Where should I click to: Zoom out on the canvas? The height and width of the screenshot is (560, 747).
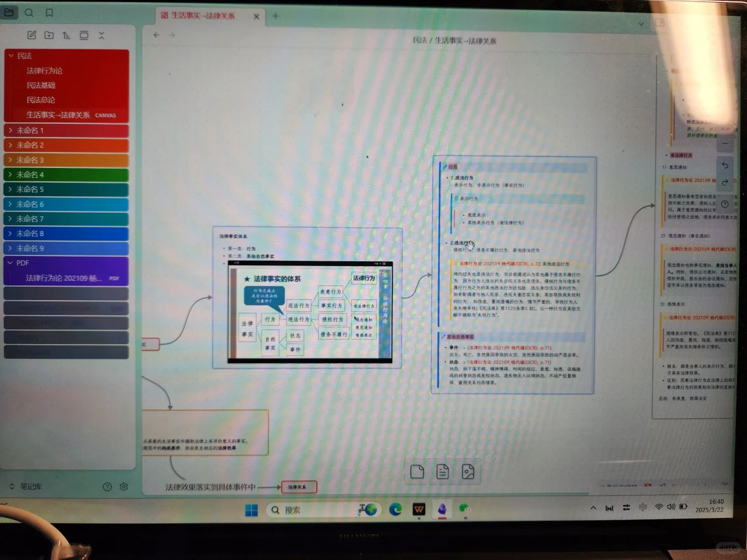point(725,144)
